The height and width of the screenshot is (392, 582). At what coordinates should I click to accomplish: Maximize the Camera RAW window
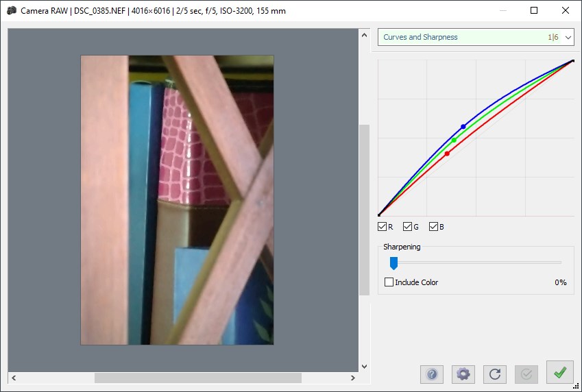pyautogui.click(x=534, y=10)
